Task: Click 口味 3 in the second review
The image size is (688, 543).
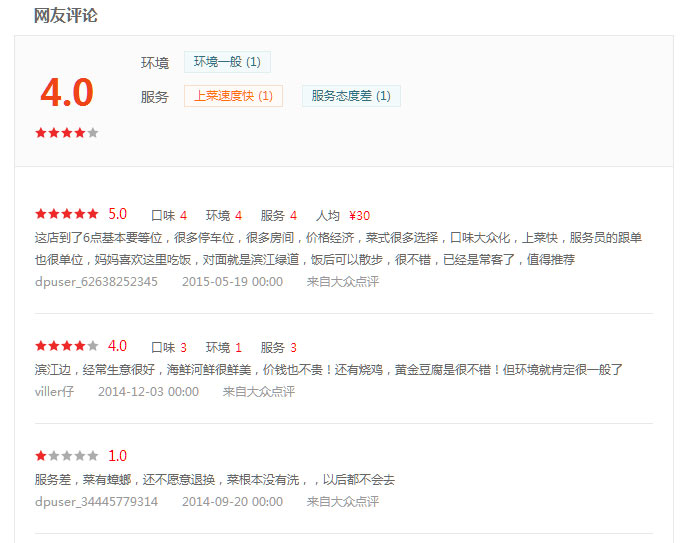Action: coord(169,347)
